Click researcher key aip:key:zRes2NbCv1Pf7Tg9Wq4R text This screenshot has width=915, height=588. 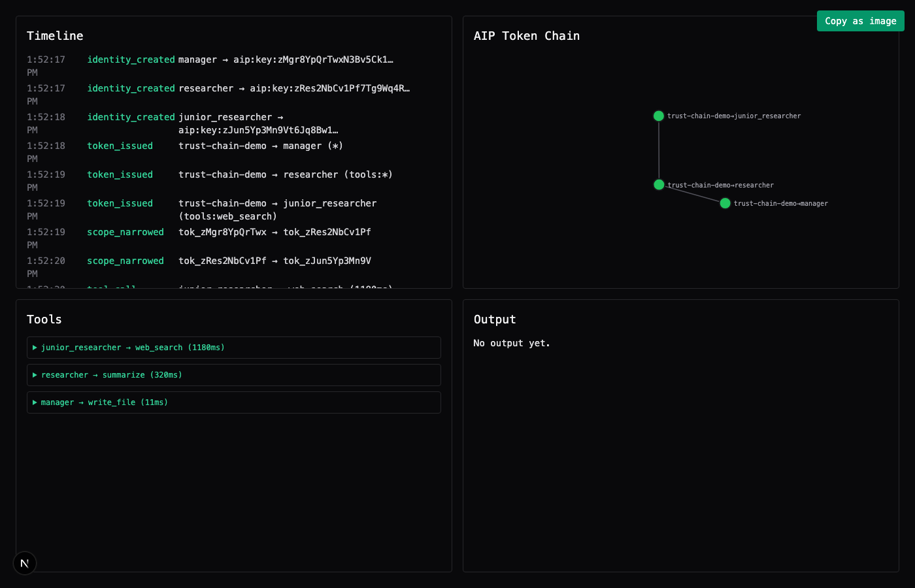(330, 88)
